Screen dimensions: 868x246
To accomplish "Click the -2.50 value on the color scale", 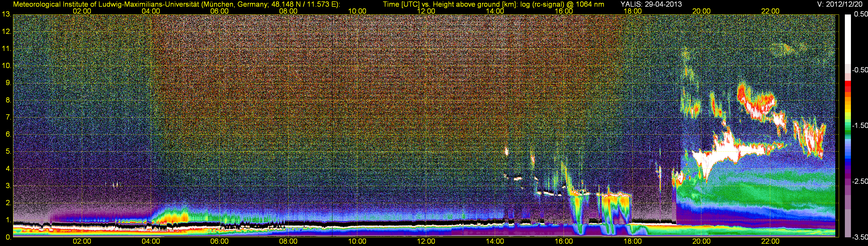I will pos(860,181).
